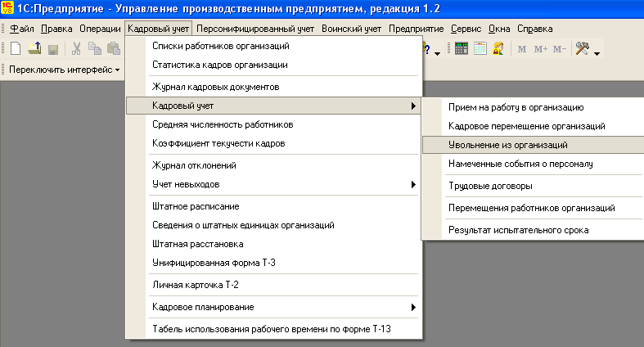644x347 pixels.
Task: Select Сведения о штатных единицах организаций
Action: click(273, 225)
